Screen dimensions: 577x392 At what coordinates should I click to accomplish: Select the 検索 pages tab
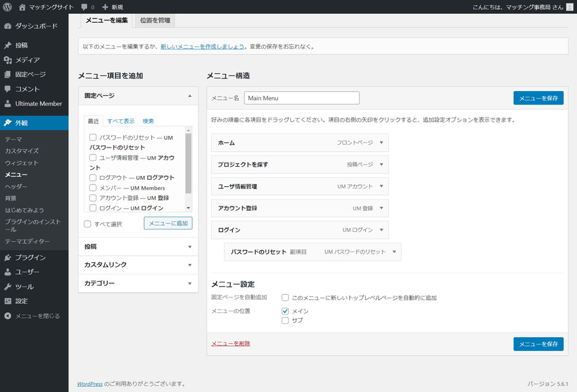[x=148, y=121]
